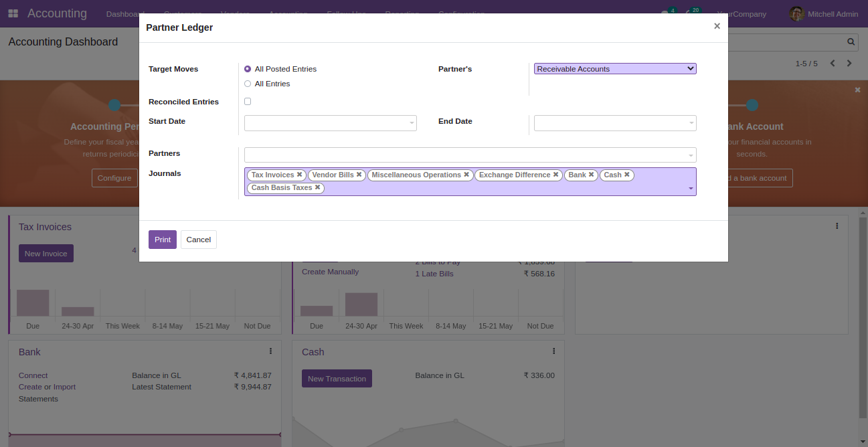Viewport: 868px width, 447px height.
Task: Close the Partner Ledger dialog
Action: [717, 26]
